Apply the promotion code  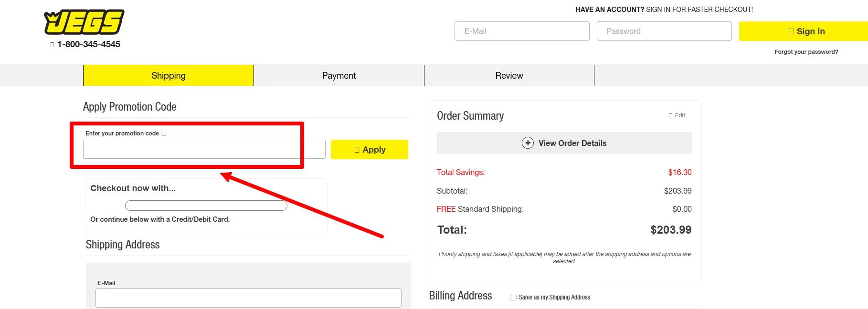(370, 150)
